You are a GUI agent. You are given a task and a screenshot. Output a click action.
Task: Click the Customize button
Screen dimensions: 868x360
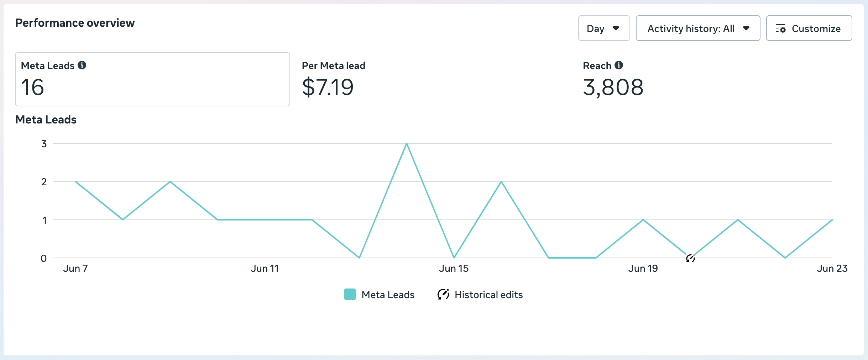click(x=809, y=28)
